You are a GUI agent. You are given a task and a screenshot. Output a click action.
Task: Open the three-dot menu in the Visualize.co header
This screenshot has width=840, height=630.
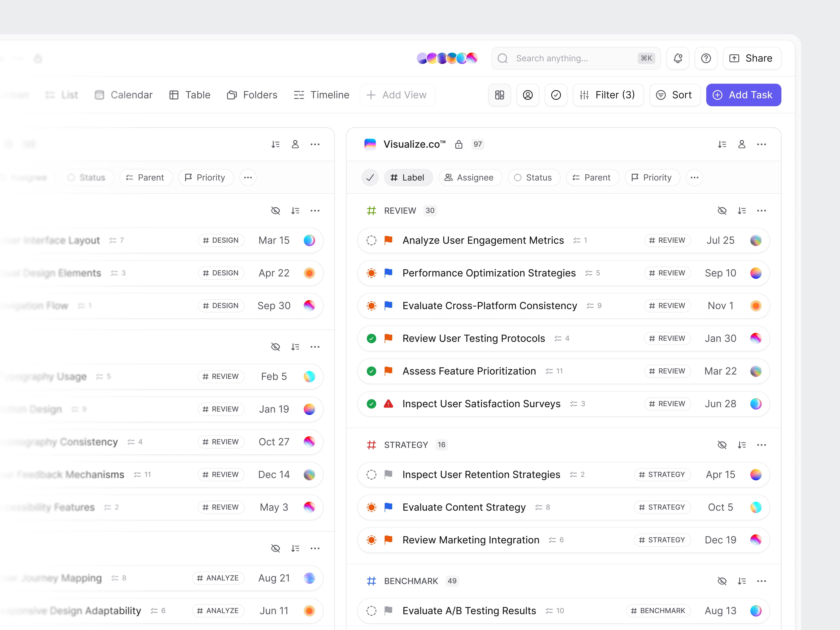coord(761,144)
